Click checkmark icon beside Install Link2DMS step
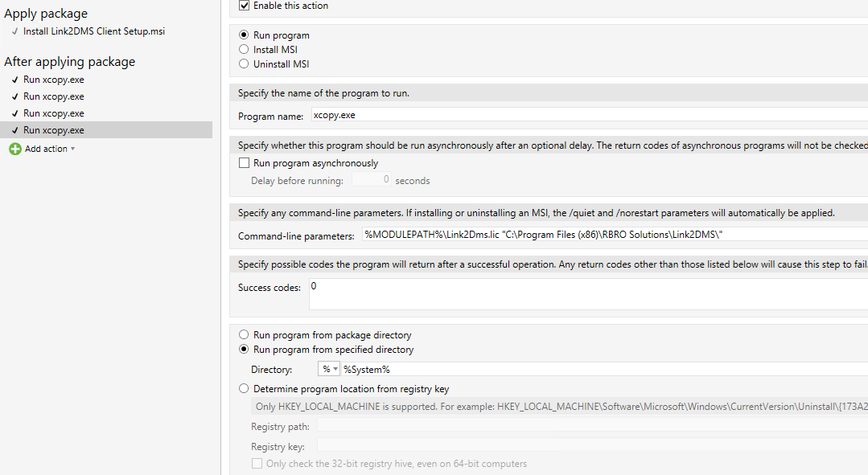The image size is (868, 475). tap(15, 31)
